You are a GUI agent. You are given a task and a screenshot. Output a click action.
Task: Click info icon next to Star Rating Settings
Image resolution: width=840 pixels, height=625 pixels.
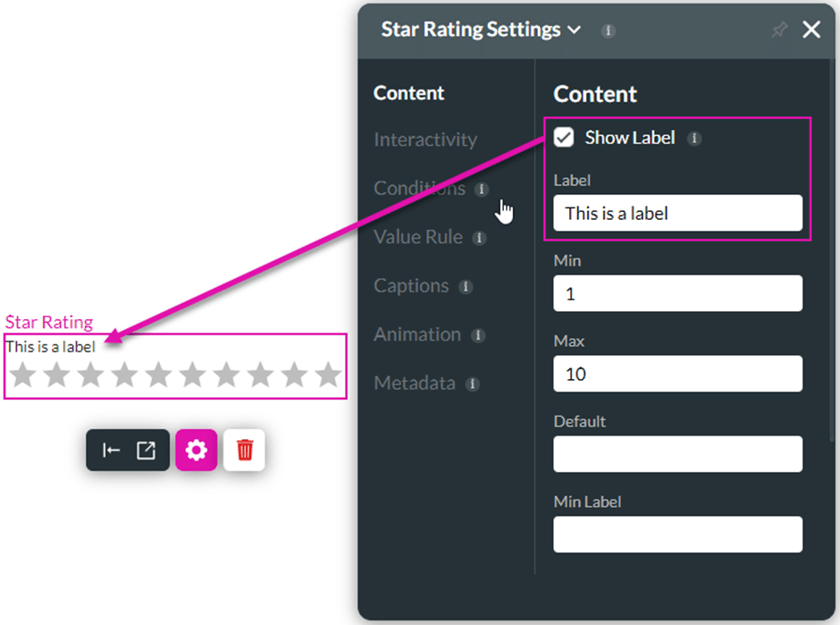tap(608, 30)
